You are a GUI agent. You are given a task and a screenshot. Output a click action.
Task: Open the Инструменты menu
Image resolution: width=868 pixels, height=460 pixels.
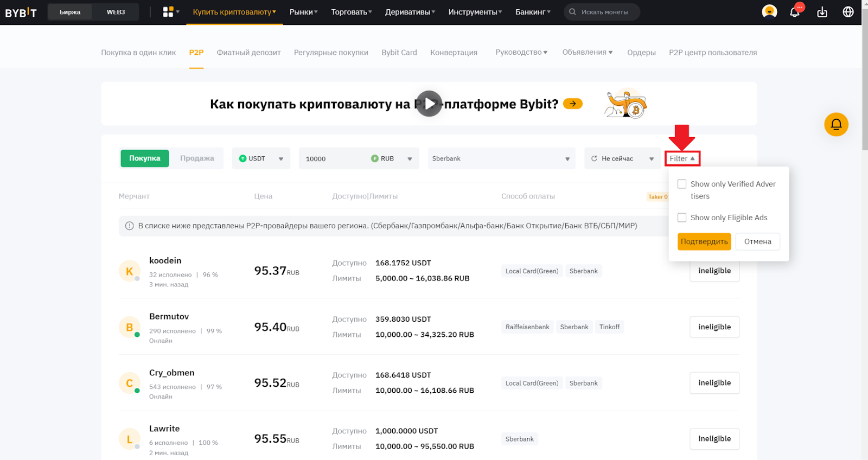(475, 12)
